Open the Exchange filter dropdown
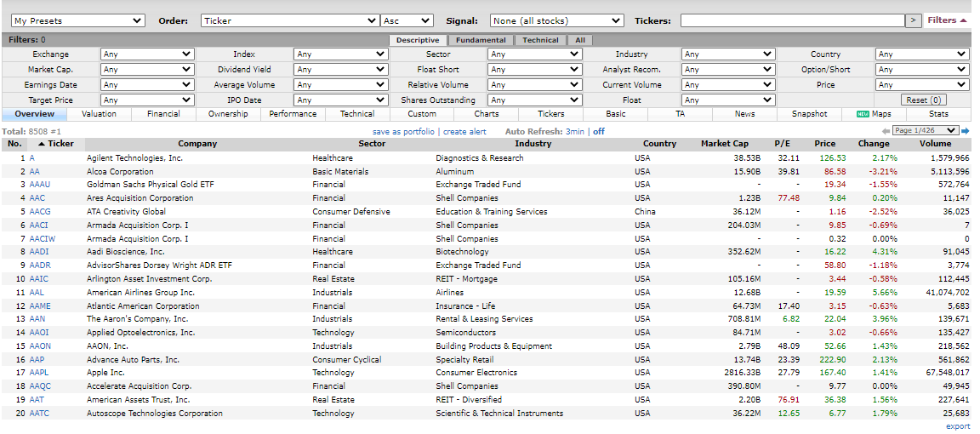This screenshot has height=434, width=980. (x=147, y=54)
